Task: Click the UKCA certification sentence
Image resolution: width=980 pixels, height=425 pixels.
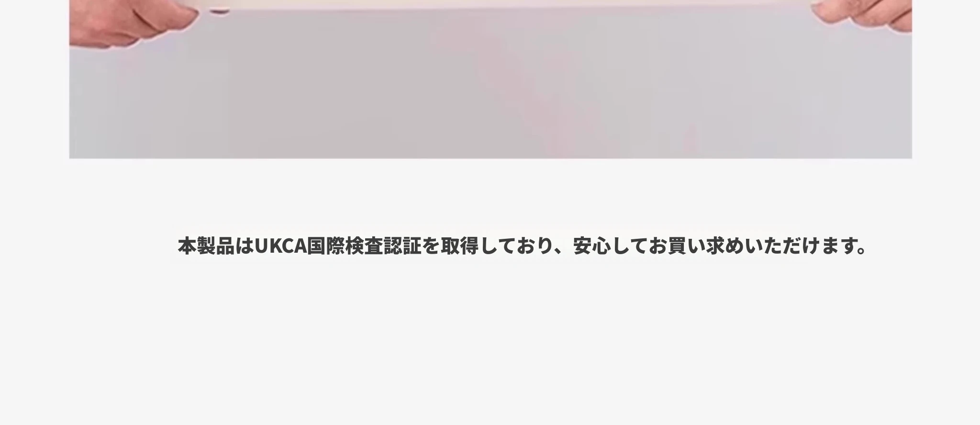Action: [x=522, y=246]
